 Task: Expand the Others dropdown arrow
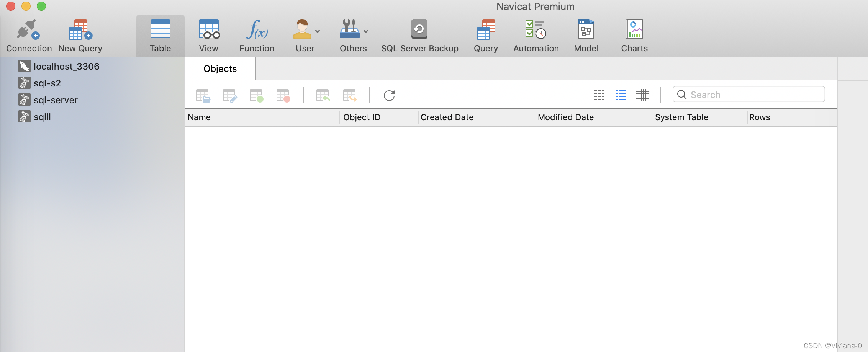(x=366, y=31)
